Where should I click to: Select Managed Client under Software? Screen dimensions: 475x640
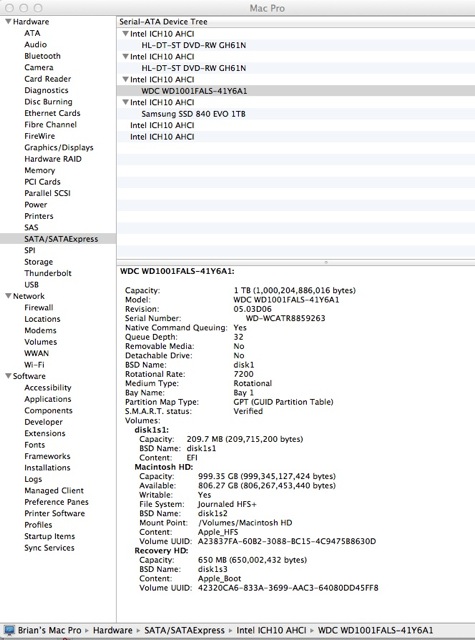pyautogui.click(x=54, y=490)
